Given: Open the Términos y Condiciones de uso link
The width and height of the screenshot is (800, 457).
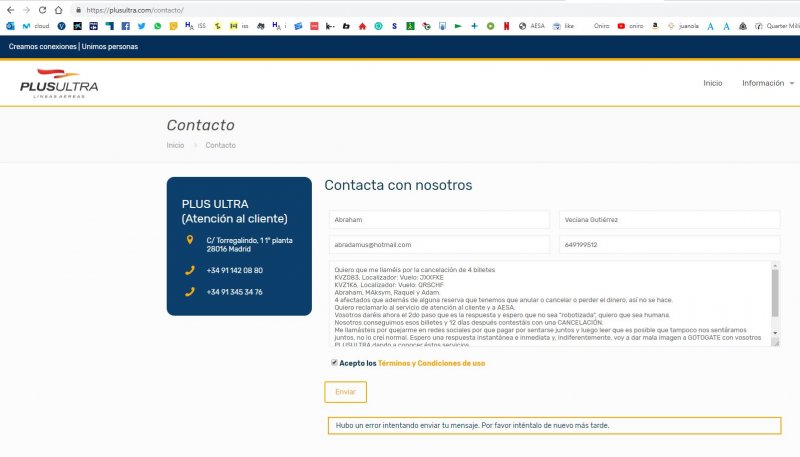Looking at the screenshot, I should [x=431, y=363].
